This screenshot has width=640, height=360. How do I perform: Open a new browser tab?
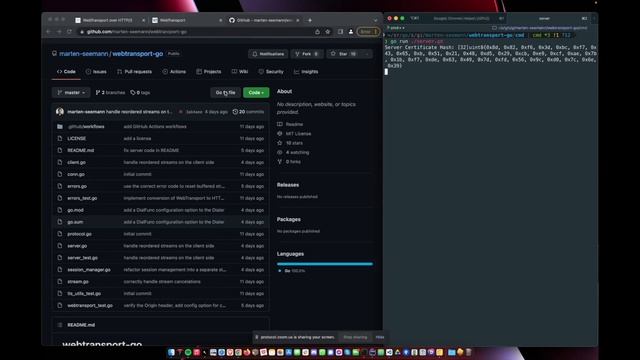tap(310, 20)
